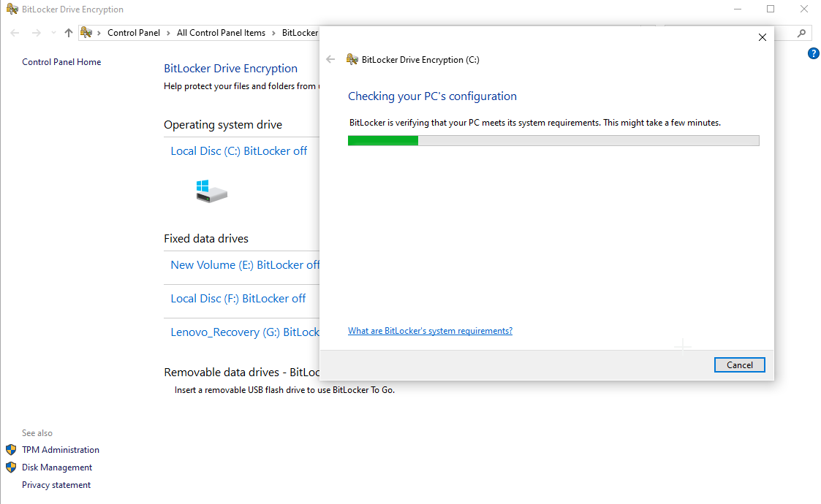Viewport: 821px width, 504px height.
Task: Click the search magnifier icon
Action: pyautogui.click(x=801, y=32)
